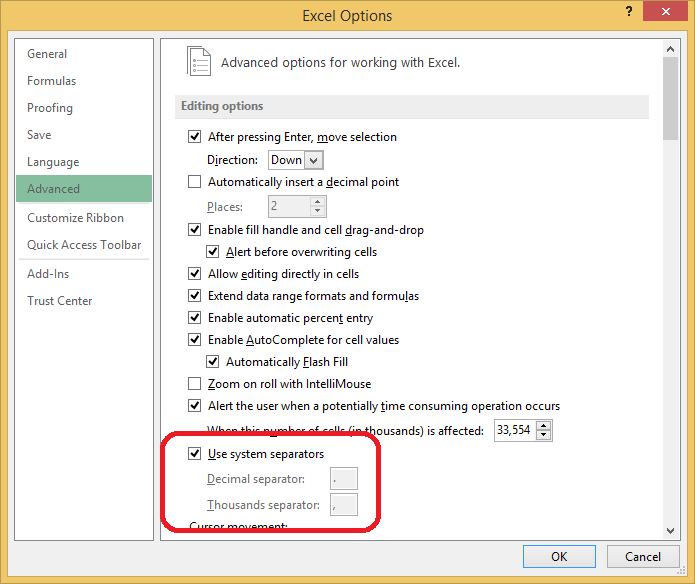Image resolution: width=695 pixels, height=584 pixels.
Task: Close the Excel Options dialog
Action: point(665,12)
